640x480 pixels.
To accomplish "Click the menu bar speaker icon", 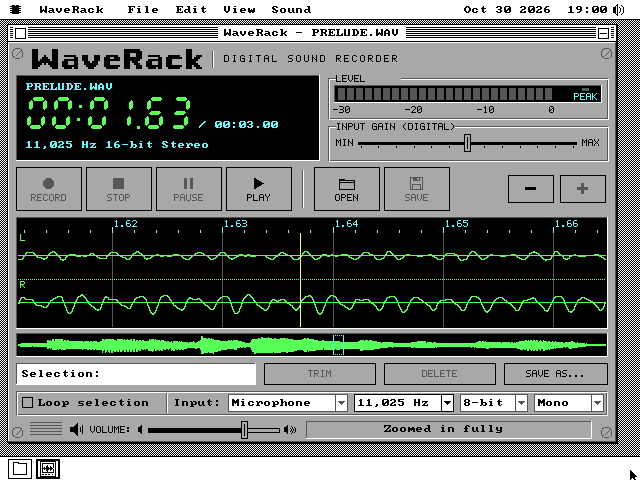I will click(619, 9).
